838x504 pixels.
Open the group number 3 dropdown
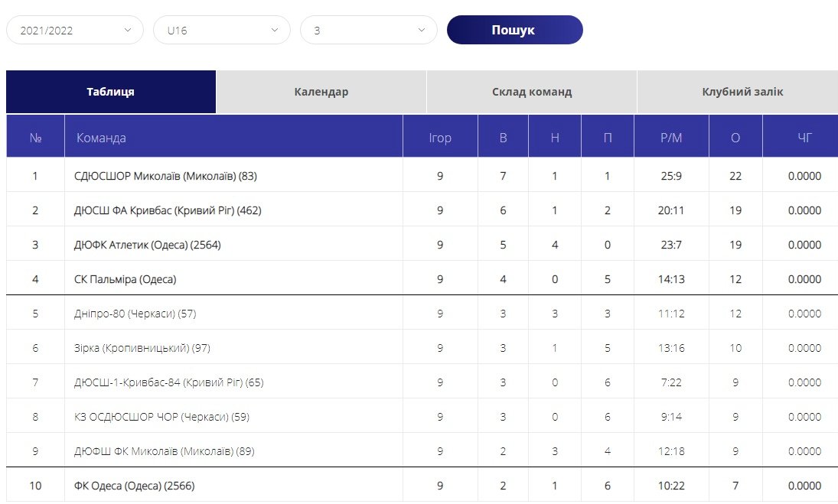pos(368,31)
